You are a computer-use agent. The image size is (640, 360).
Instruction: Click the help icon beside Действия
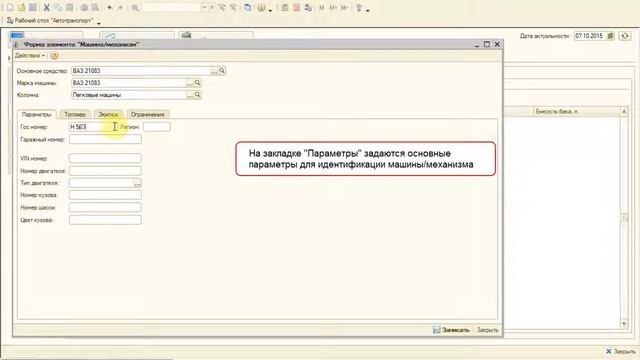[x=54, y=56]
